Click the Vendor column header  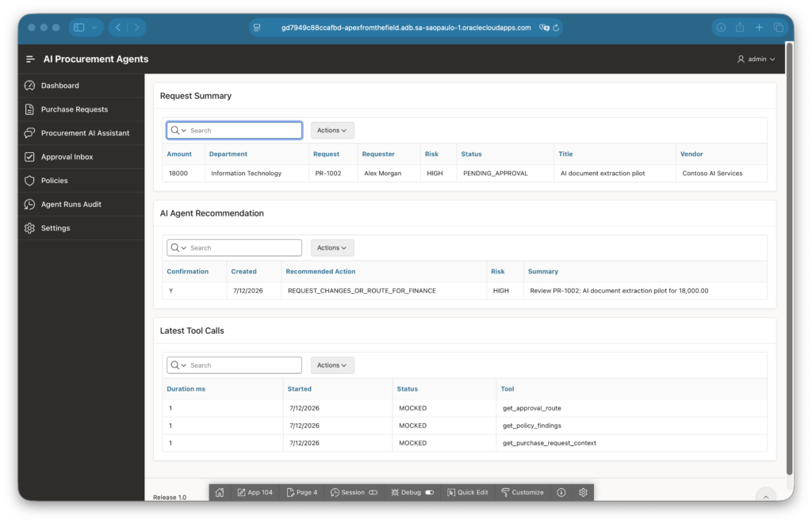[x=691, y=155]
